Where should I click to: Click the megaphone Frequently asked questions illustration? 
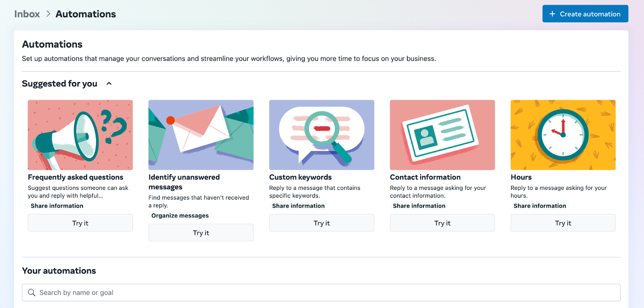coord(80,135)
